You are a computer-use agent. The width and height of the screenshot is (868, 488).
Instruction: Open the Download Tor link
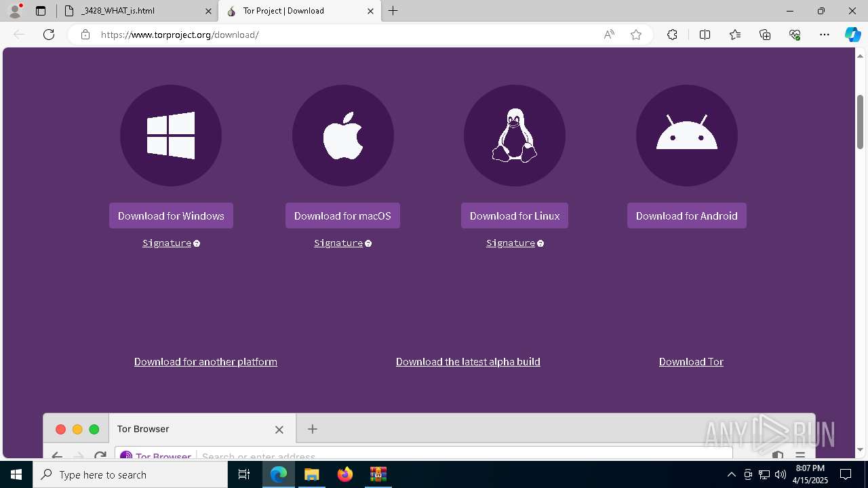tap(691, 361)
